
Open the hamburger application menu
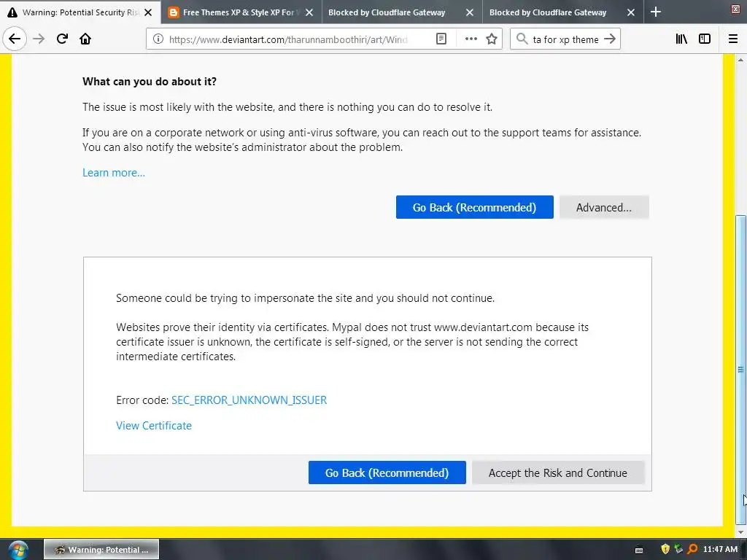pyautogui.click(x=733, y=39)
